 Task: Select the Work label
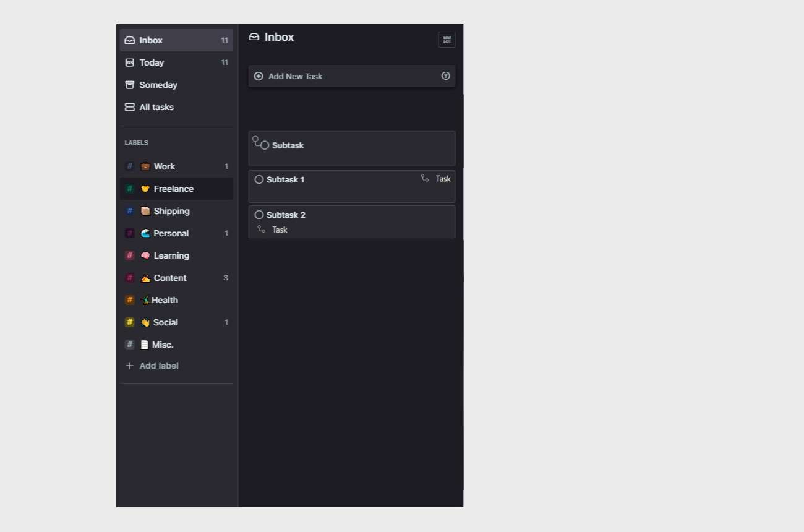coord(176,166)
